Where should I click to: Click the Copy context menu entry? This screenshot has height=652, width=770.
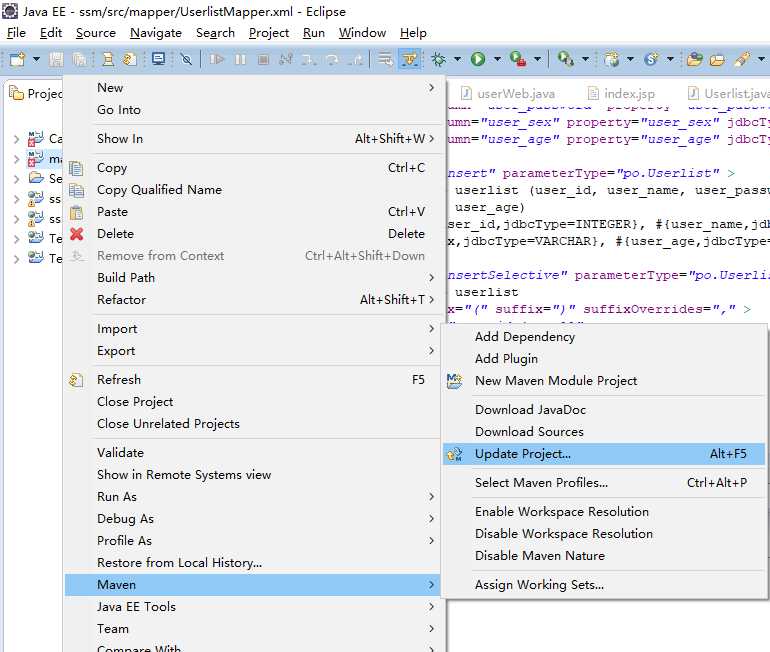click(252, 168)
